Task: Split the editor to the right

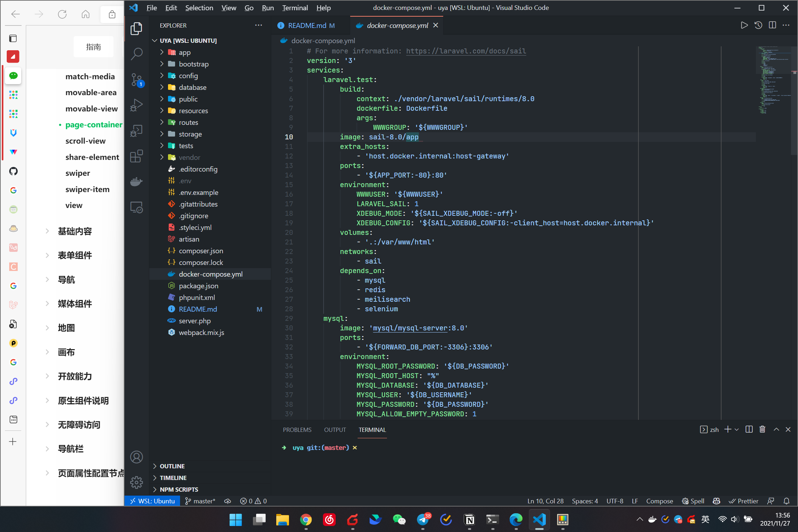Action: click(x=773, y=25)
